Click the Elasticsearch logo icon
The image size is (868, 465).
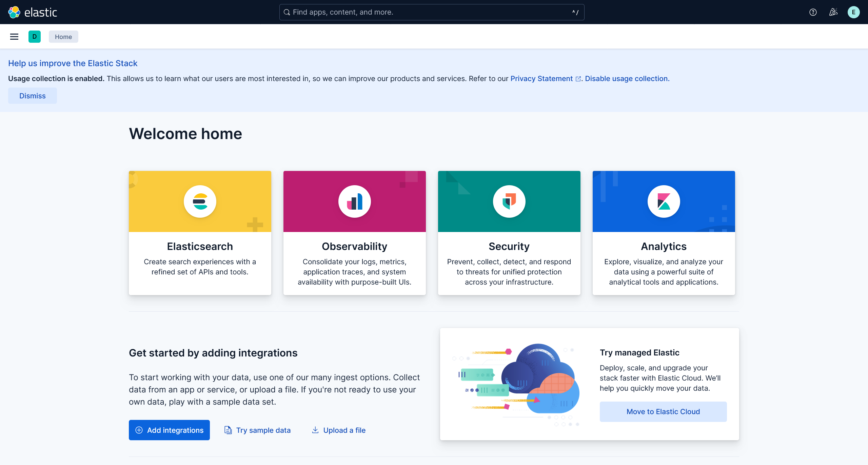click(200, 201)
